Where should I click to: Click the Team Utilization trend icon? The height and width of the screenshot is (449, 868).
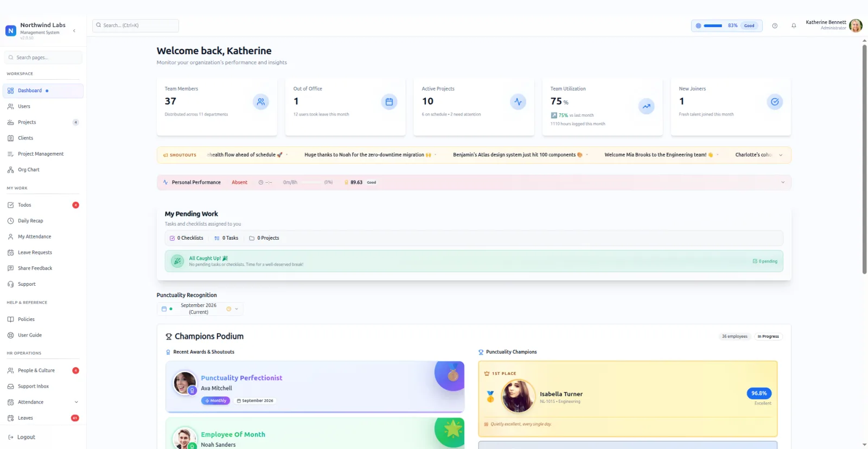(x=647, y=106)
